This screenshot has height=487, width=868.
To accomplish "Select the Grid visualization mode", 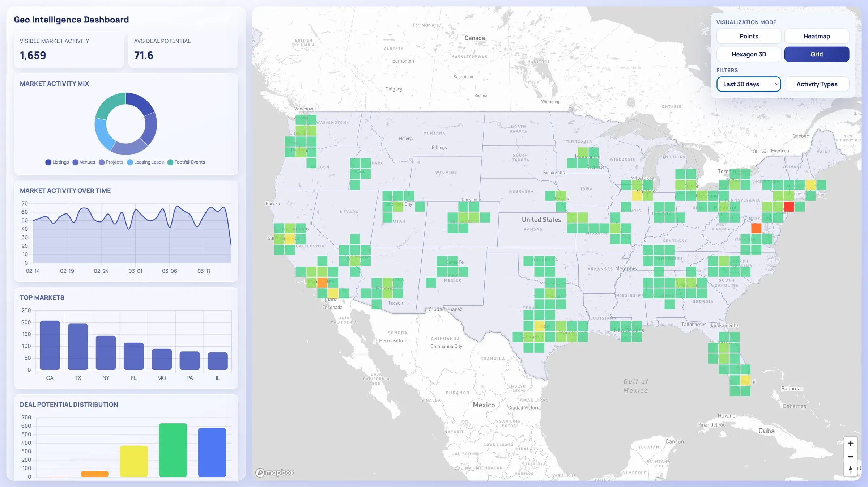I will point(817,54).
